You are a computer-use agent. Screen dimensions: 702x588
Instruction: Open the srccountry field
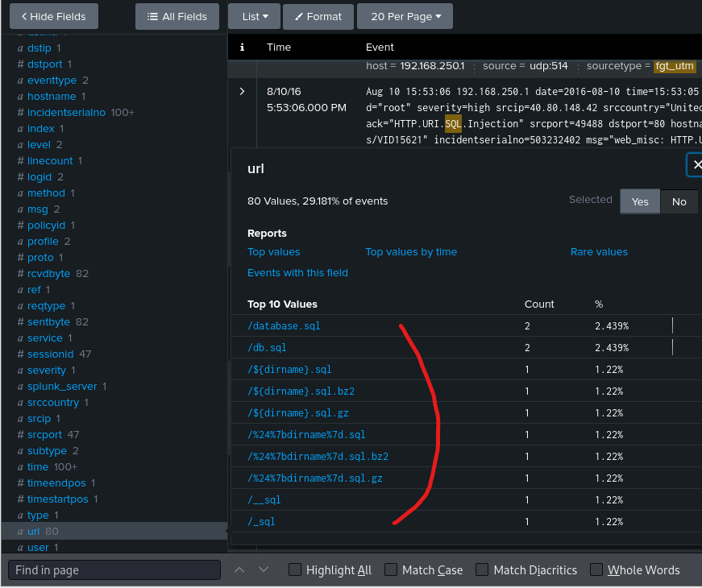point(53,402)
